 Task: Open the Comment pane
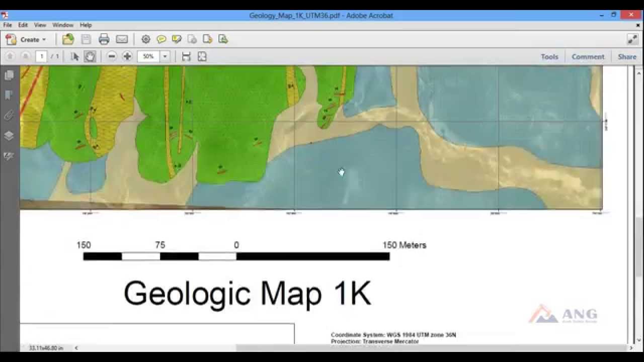pos(588,57)
